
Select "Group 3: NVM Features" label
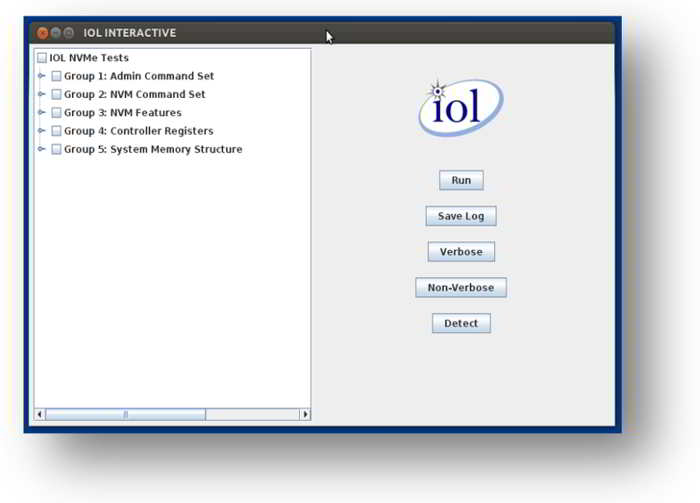tap(123, 112)
